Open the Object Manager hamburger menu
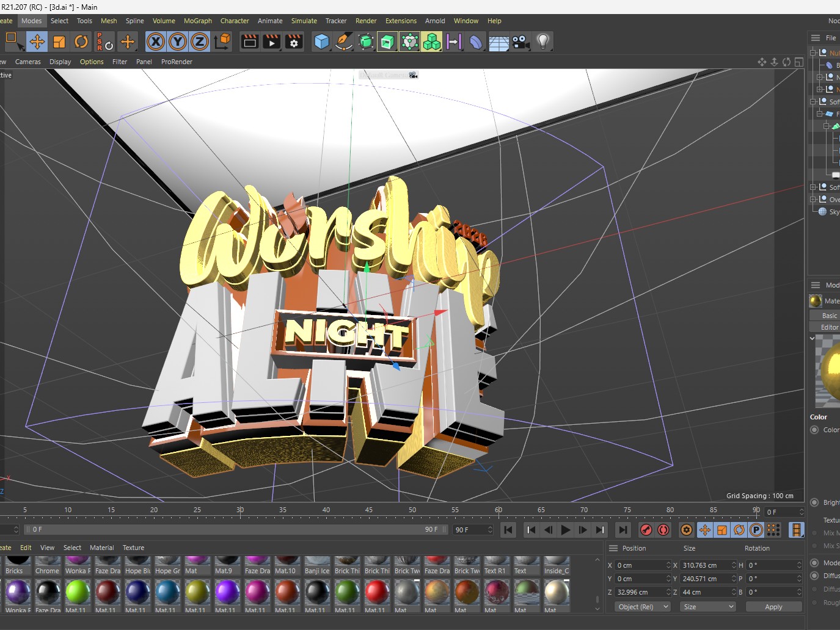The width and height of the screenshot is (840, 630). (815, 38)
